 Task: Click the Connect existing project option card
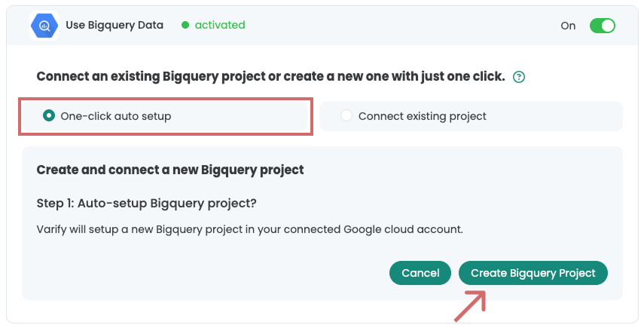click(471, 116)
